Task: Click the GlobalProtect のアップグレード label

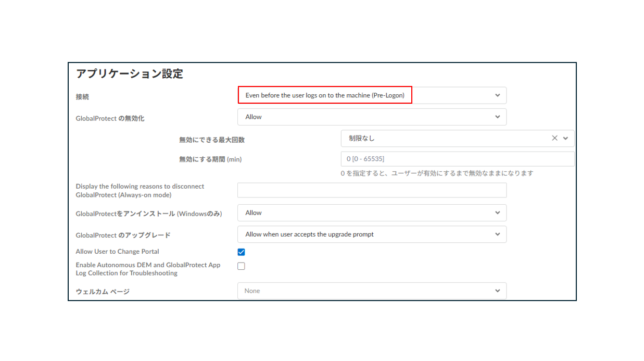Action: tap(123, 235)
